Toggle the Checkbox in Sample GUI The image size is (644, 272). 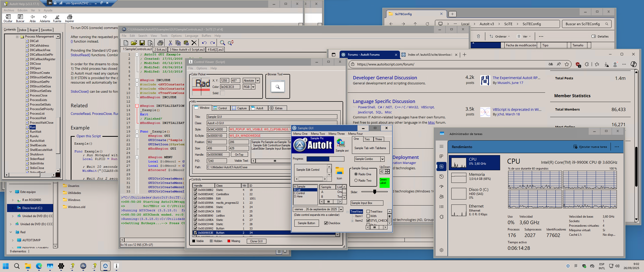pos(326,223)
